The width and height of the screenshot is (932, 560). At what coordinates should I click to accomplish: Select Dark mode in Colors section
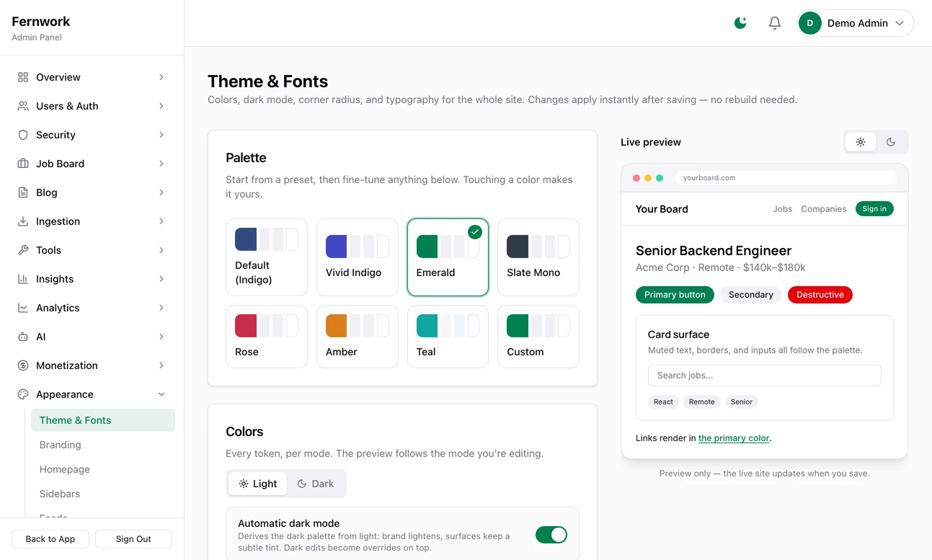point(316,484)
